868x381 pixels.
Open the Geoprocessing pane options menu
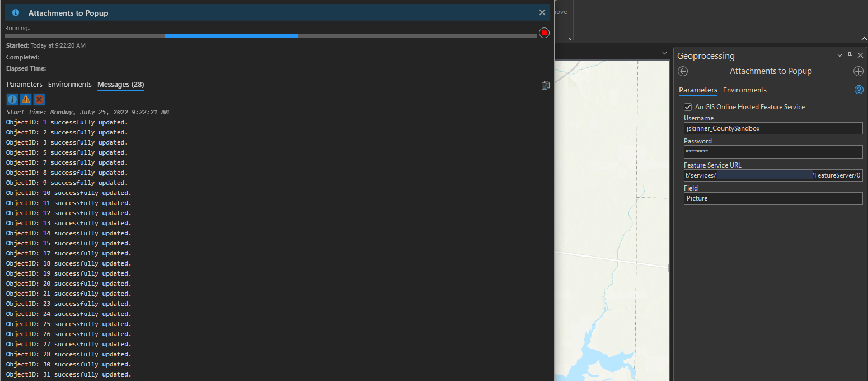click(x=839, y=55)
